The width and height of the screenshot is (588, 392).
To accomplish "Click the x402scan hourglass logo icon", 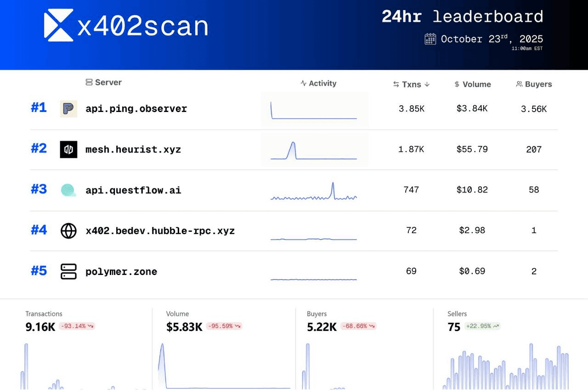I will point(58,24).
